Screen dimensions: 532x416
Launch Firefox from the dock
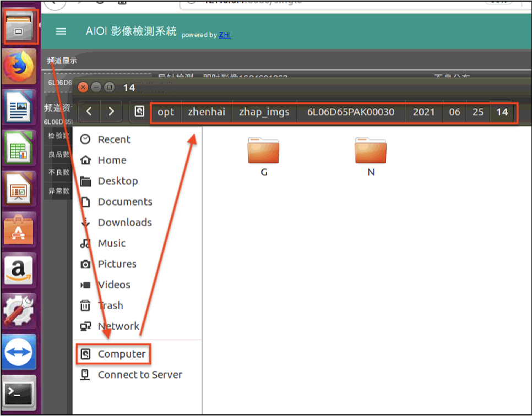tap(19, 66)
